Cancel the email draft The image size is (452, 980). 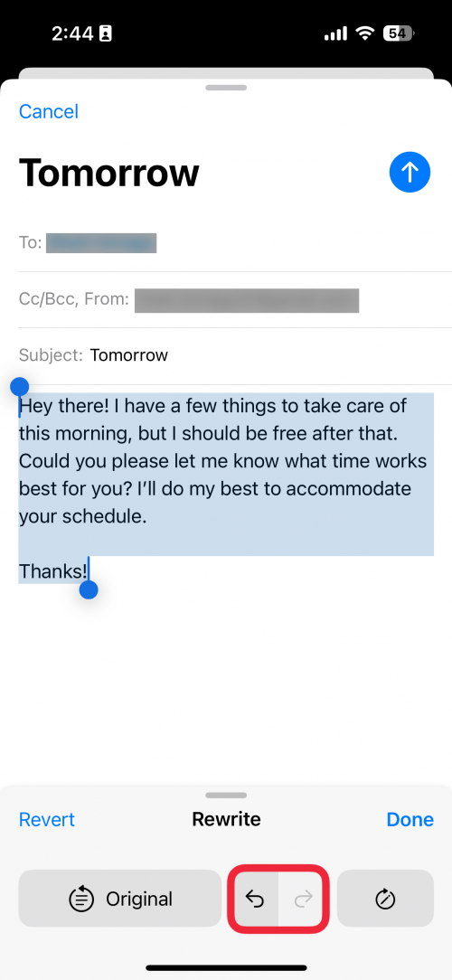[49, 111]
